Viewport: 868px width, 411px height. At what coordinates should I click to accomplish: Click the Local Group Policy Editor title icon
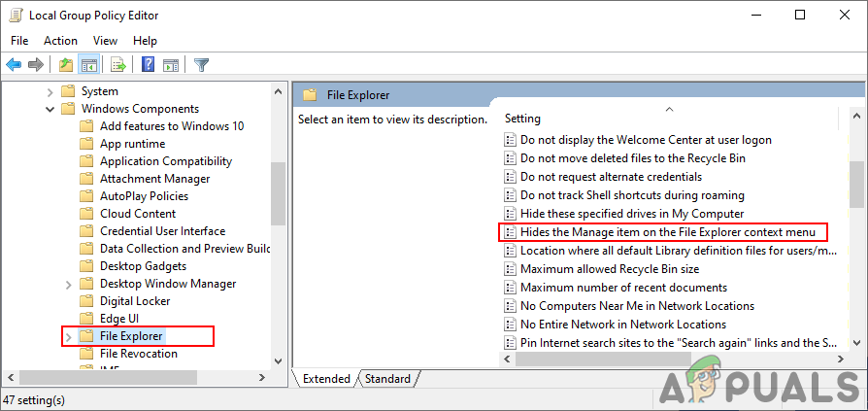(17, 15)
